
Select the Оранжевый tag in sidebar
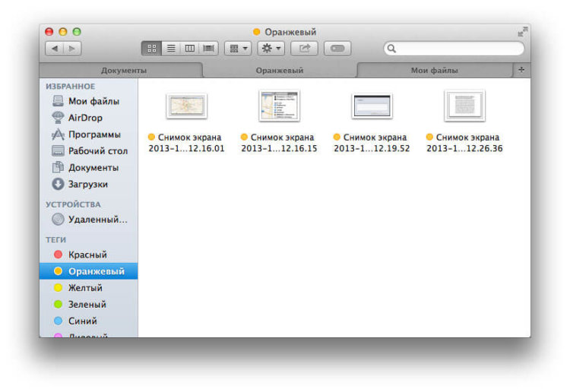pyautogui.click(x=89, y=271)
